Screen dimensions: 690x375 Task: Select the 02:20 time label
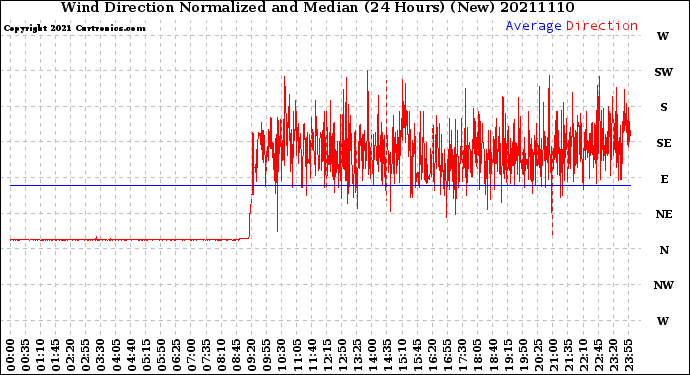click(x=71, y=355)
